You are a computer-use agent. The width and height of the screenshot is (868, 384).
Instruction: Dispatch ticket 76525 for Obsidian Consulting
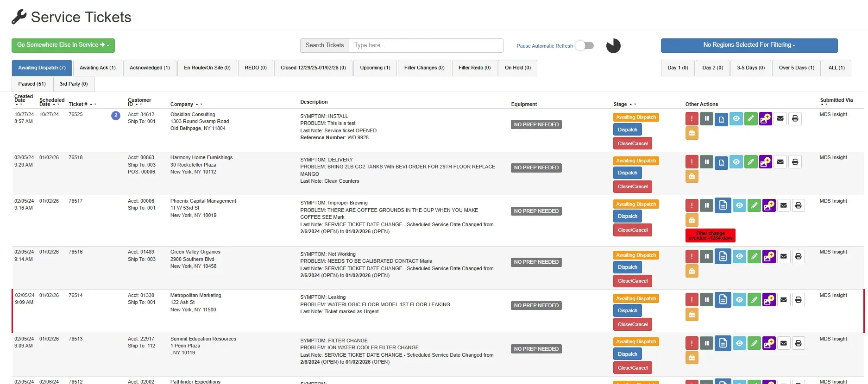[x=627, y=130]
